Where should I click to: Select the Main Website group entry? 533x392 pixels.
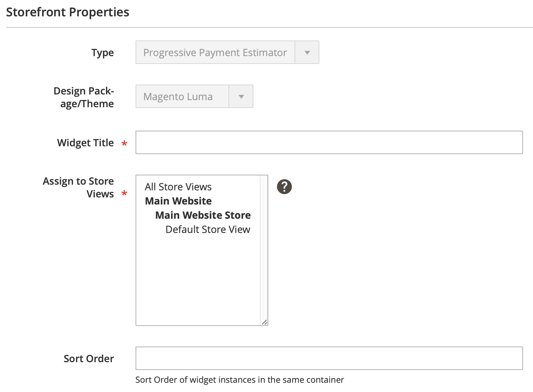click(x=178, y=201)
